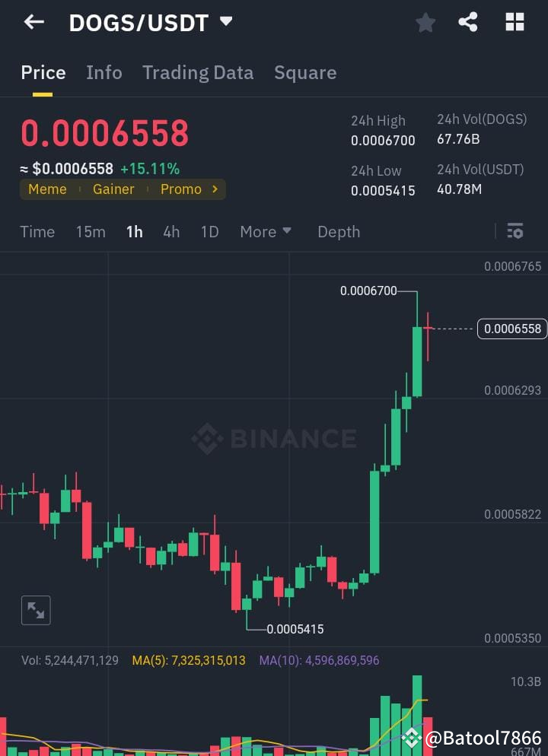Image resolution: width=548 pixels, height=756 pixels.
Task: Expand the Meme Gainer Promo tags arrow
Action: pyautogui.click(x=215, y=189)
